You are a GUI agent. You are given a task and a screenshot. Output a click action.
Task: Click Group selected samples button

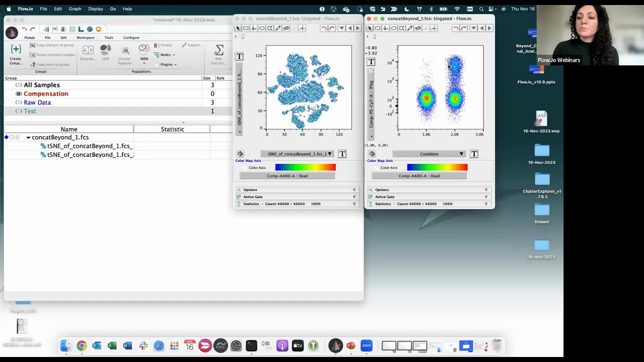[52, 55]
